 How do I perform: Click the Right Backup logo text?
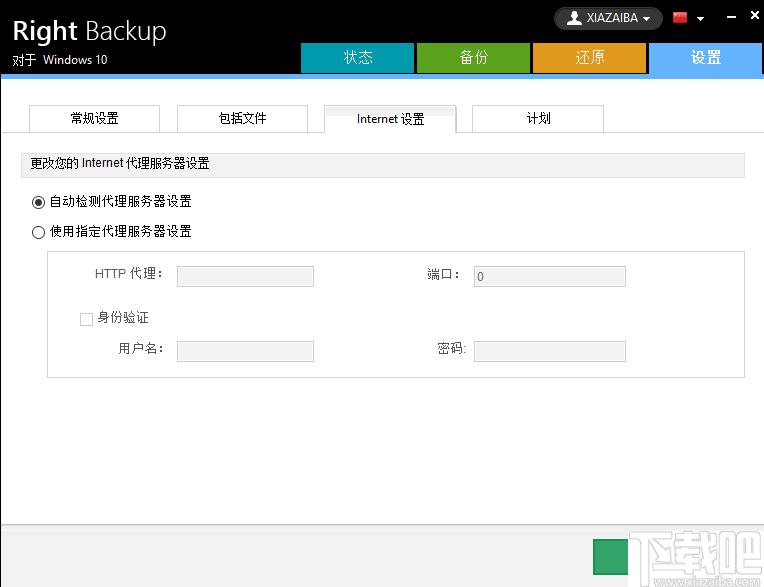pos(89,31)
